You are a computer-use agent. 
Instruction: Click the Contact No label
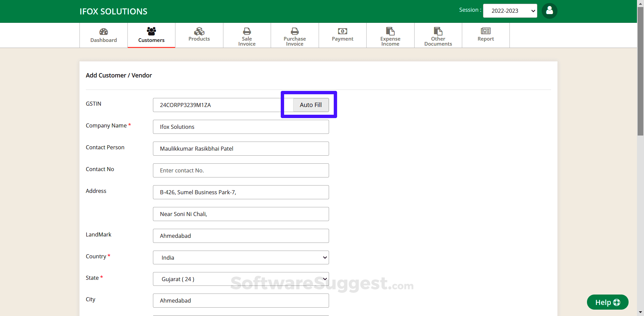click(100, 169)
